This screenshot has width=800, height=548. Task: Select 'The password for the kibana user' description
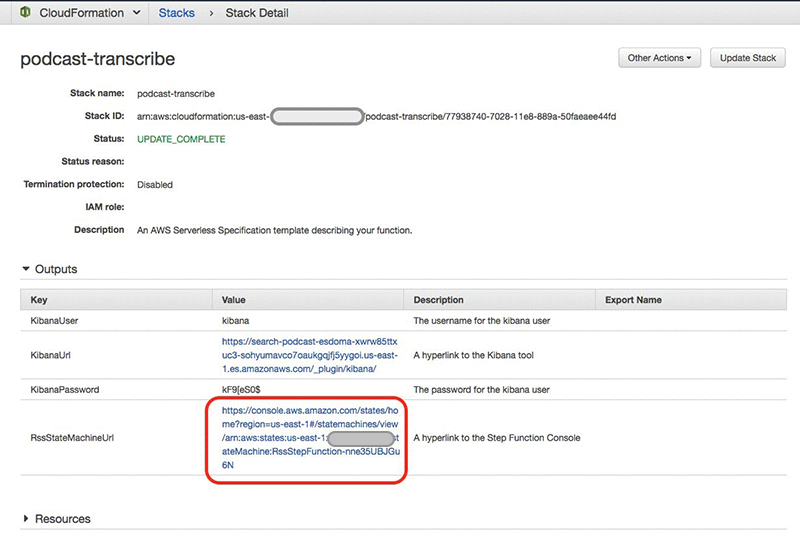(481, 390)
